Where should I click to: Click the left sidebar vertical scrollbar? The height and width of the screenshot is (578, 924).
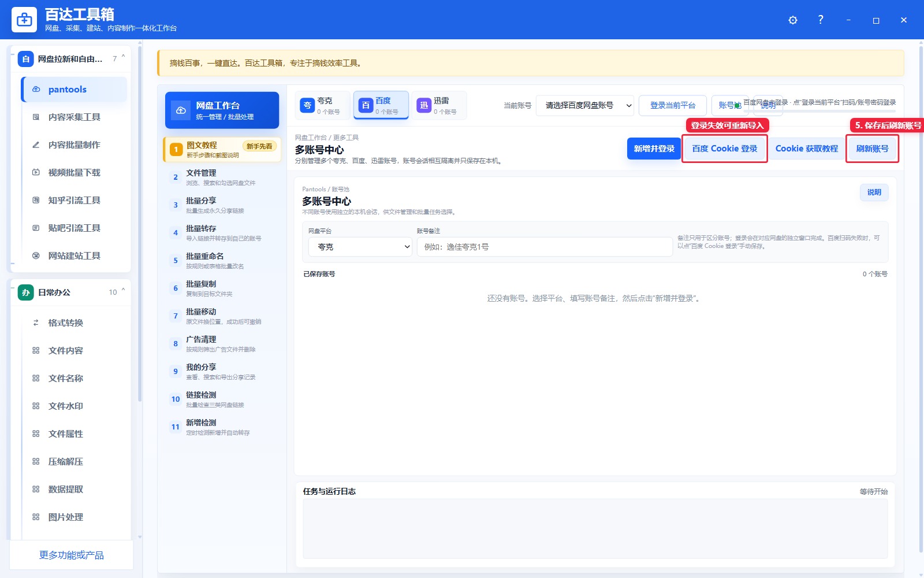click(140, 223)
